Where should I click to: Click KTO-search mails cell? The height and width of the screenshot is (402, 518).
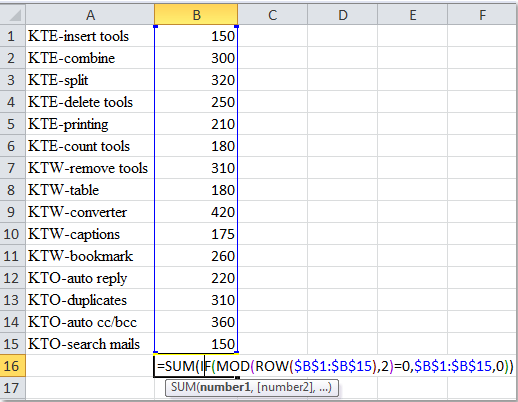tap(90, 344)
